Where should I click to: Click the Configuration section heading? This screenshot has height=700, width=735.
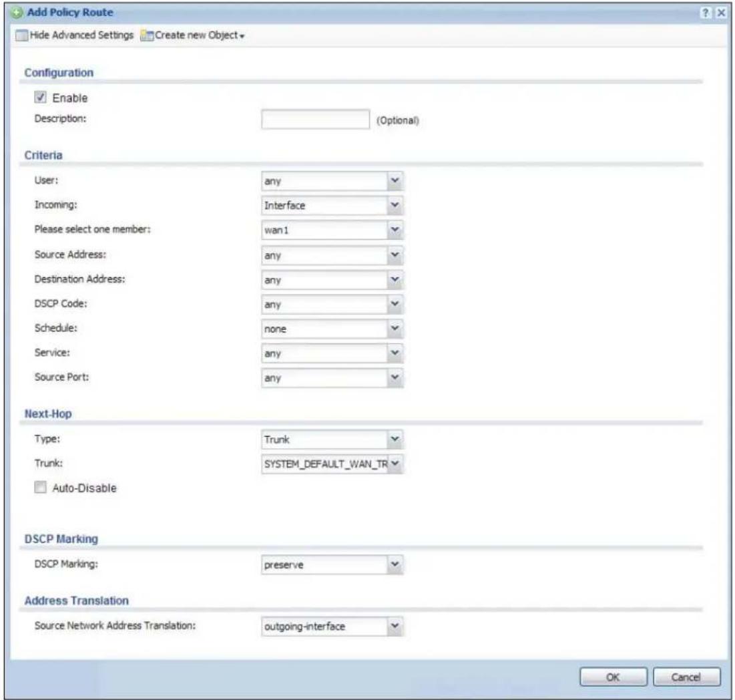pyautogui.click(x=59, y=73)
